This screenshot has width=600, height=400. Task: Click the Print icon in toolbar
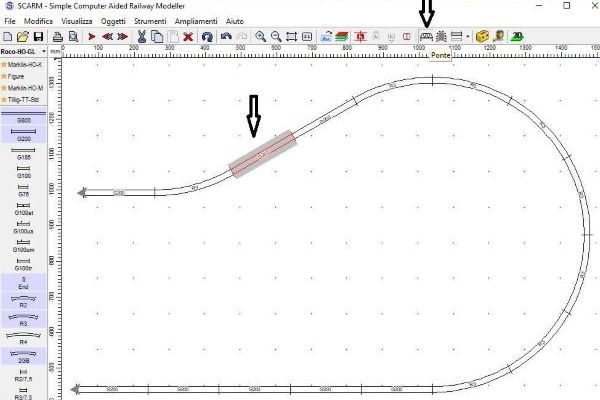[x=58, y=36]
